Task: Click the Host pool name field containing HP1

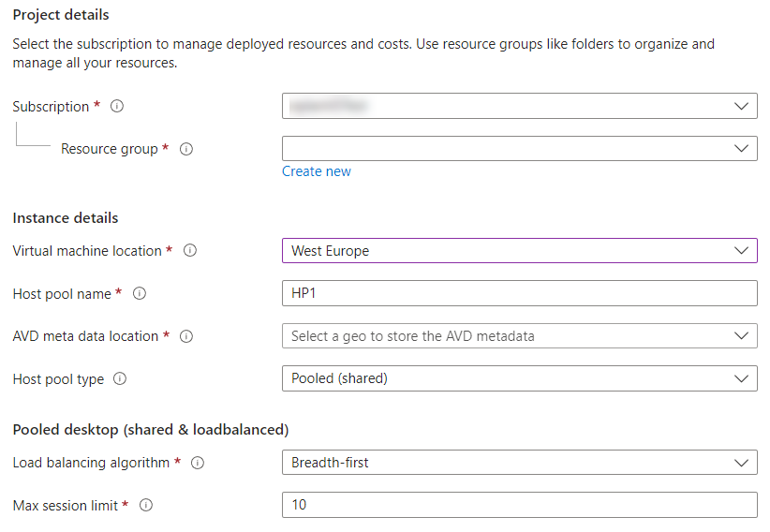Action: point(519,293)
